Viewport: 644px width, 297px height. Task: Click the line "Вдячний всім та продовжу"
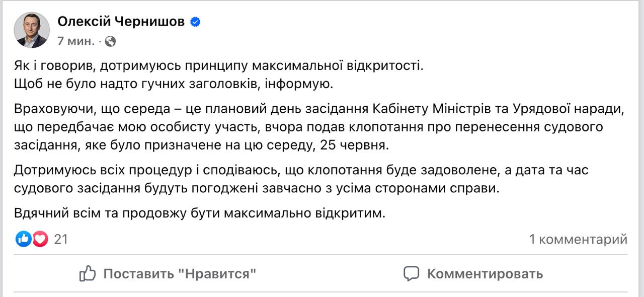pos(199,213)
